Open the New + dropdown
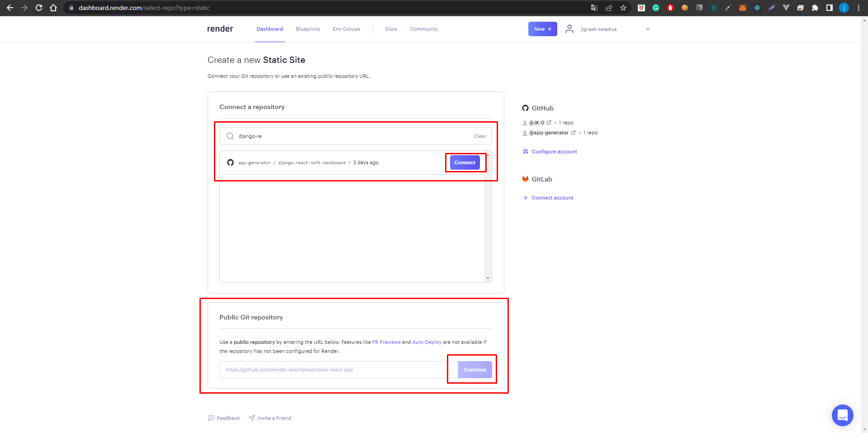Viewport: 868px width, 433px height. (x=542, y=29)
